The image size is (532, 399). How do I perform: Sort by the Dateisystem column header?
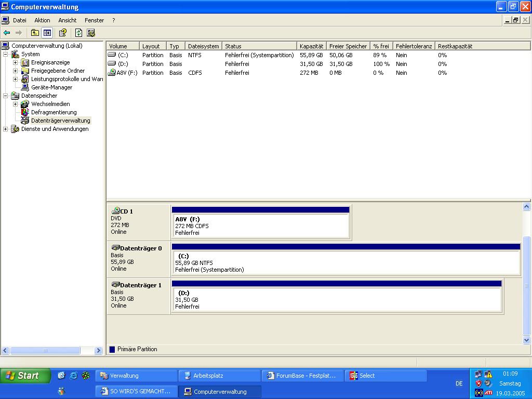pos(204,46)
